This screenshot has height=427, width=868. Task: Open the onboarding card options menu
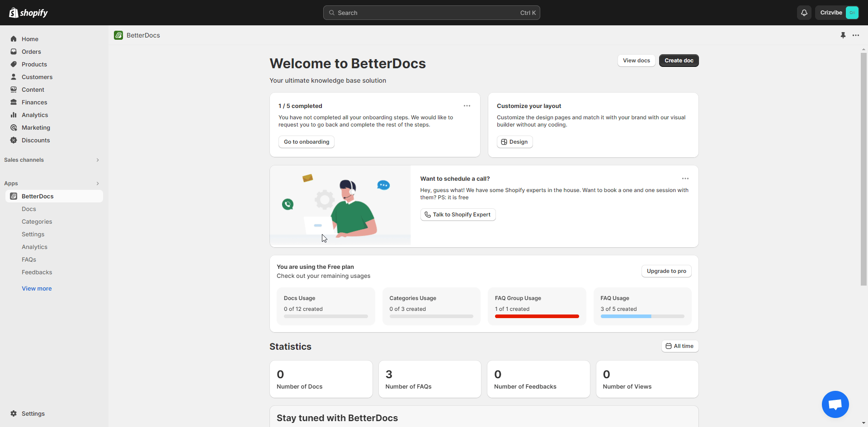(x=467, y=106)
